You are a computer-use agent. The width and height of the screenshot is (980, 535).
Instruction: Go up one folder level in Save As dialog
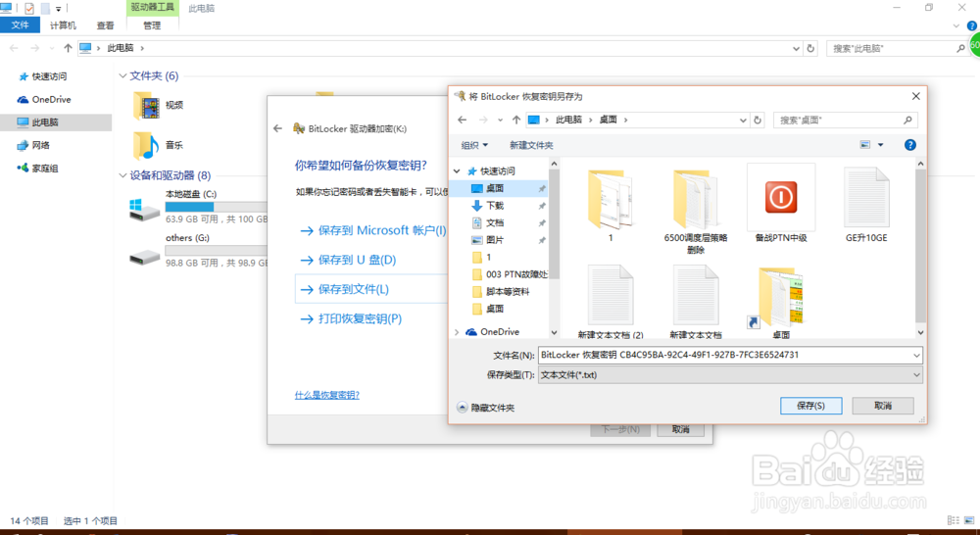tap(516, 120)
